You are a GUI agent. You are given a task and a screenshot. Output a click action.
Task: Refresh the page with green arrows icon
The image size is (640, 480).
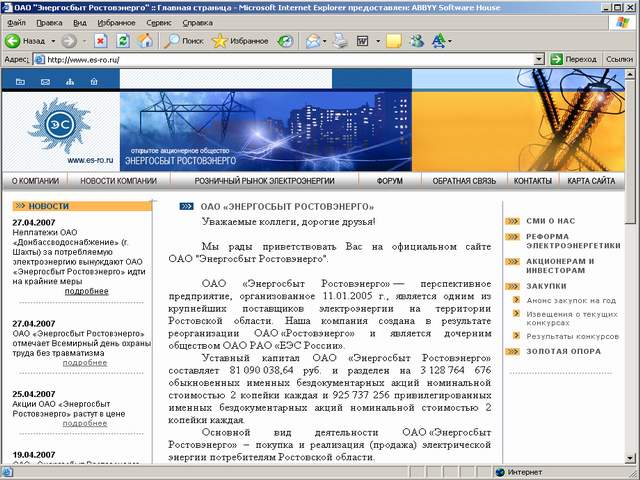[123, 41]
